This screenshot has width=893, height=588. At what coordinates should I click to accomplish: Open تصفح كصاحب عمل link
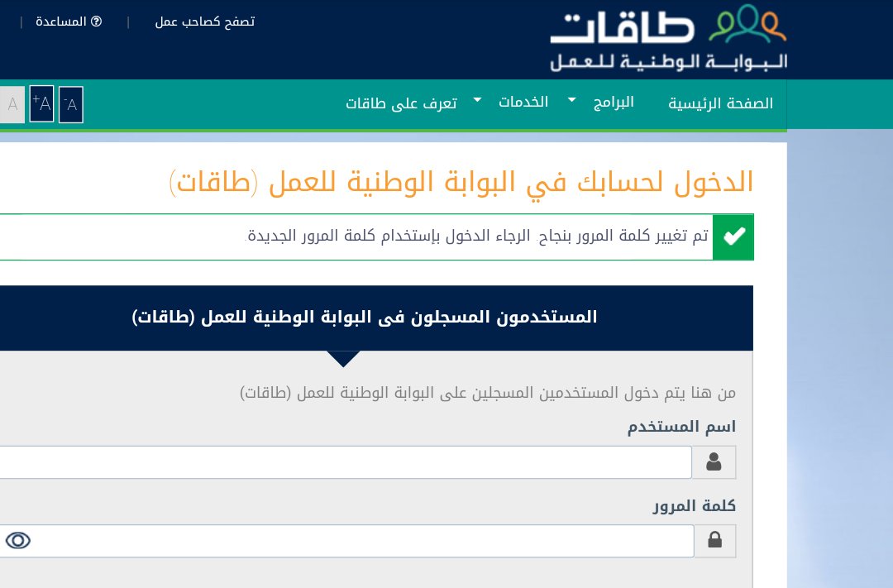204,22
